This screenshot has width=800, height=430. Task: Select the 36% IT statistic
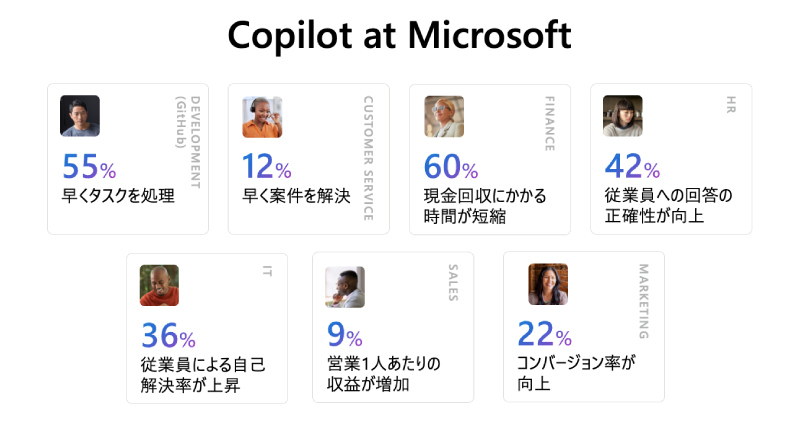point(168,336)
